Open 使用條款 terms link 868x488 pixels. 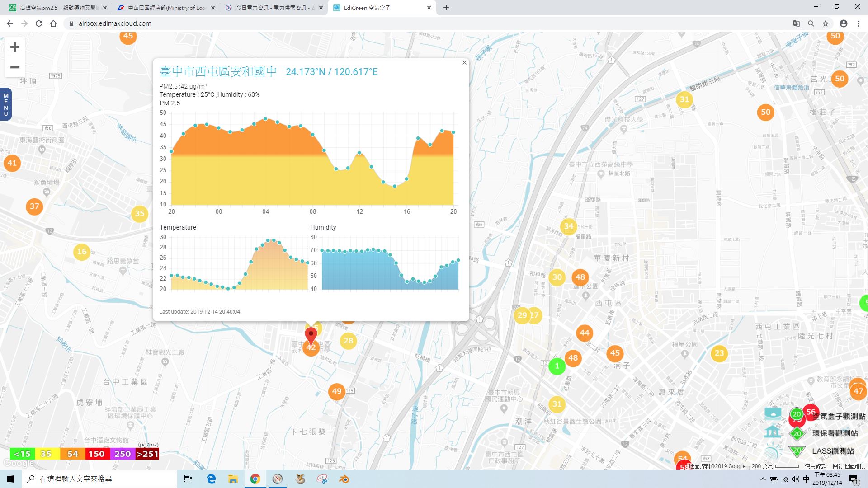point(816,466)
